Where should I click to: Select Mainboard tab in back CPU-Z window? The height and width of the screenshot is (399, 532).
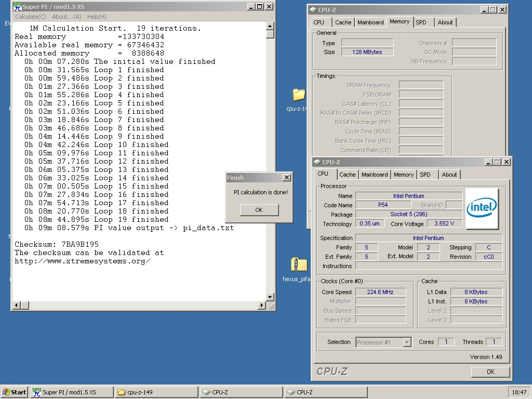(x=370, y=22)
